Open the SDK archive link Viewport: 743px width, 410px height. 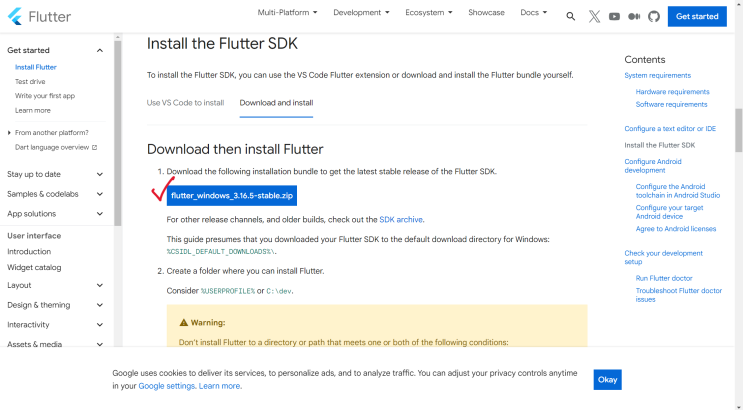tap(401, 220)
